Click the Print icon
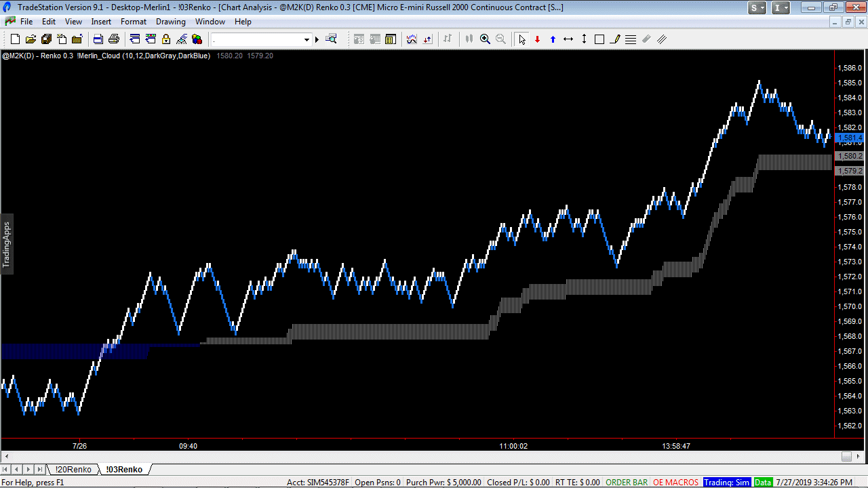This screenshot has height=488, width=868. coord(114,39)
